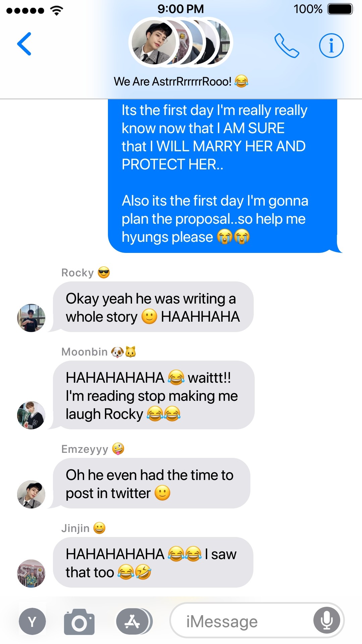Open the We Are AstrrRrrrrrRooo! group title
Image resolution: width=362 pixels, height=644 pixels.
[181, 82]
